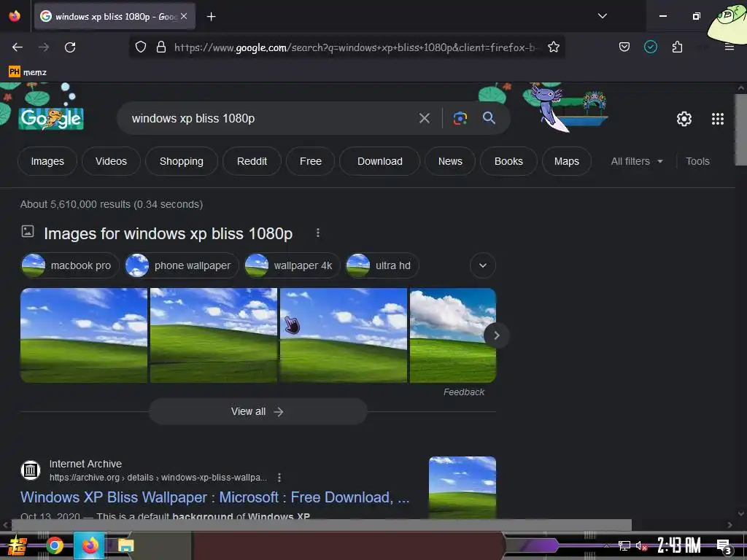
Task: Open the third Bliss image thumbnail
Action: 344,335
